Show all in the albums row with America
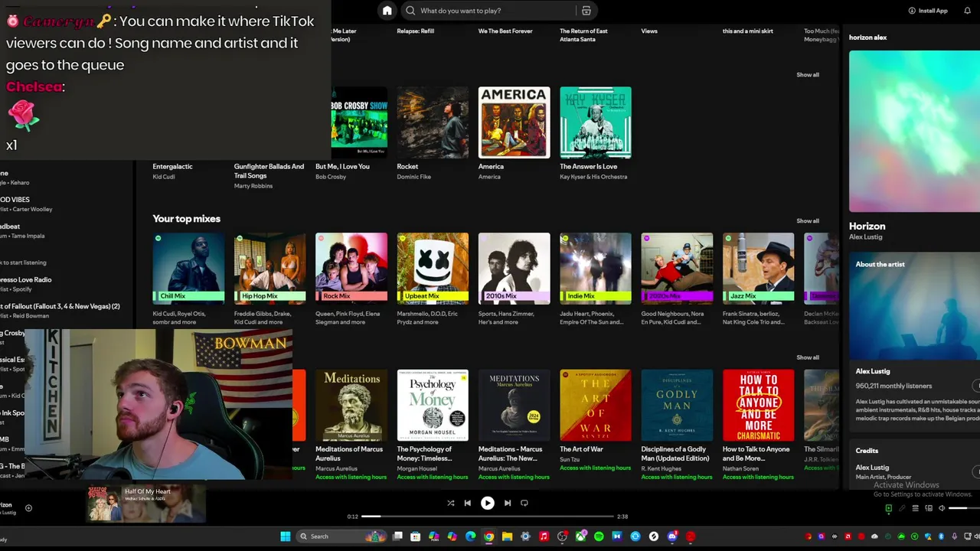980x551 pixels. [808, 75]
